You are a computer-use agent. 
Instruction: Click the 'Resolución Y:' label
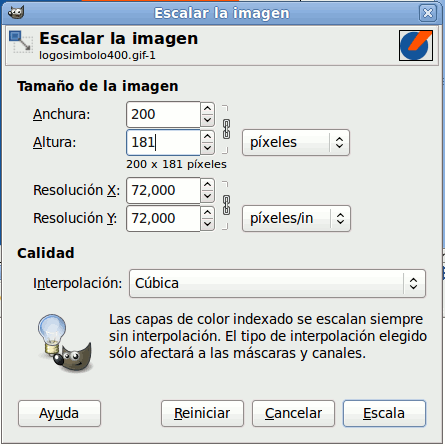click(75, 218)
